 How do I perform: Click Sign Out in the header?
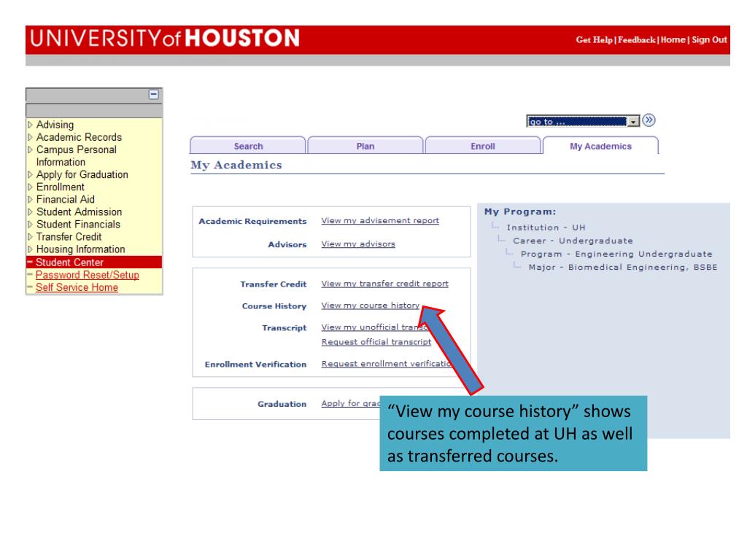point(709,40)
